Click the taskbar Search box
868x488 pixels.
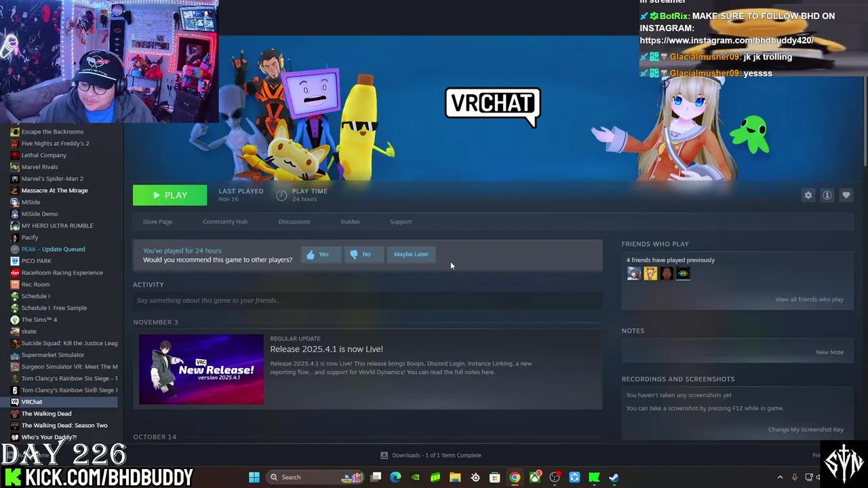pos(315,477)
